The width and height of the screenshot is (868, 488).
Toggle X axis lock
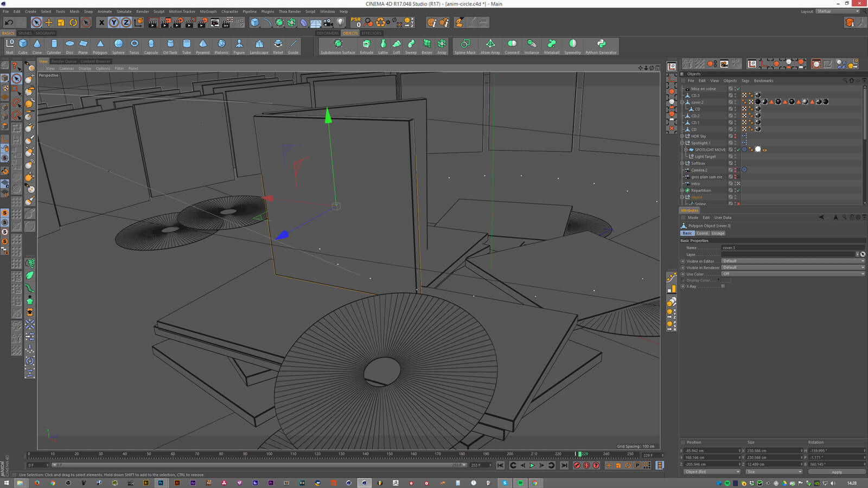(x=101, y=22)
